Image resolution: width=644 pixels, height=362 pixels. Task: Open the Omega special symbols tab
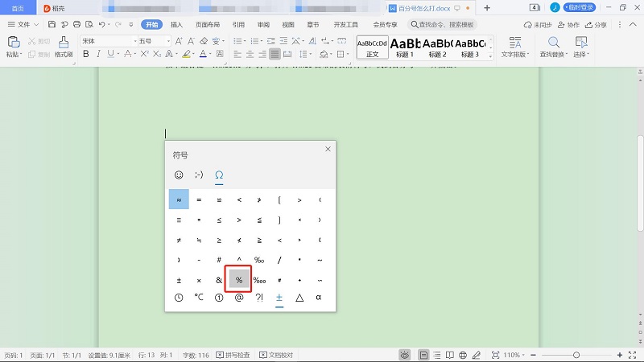219,175
